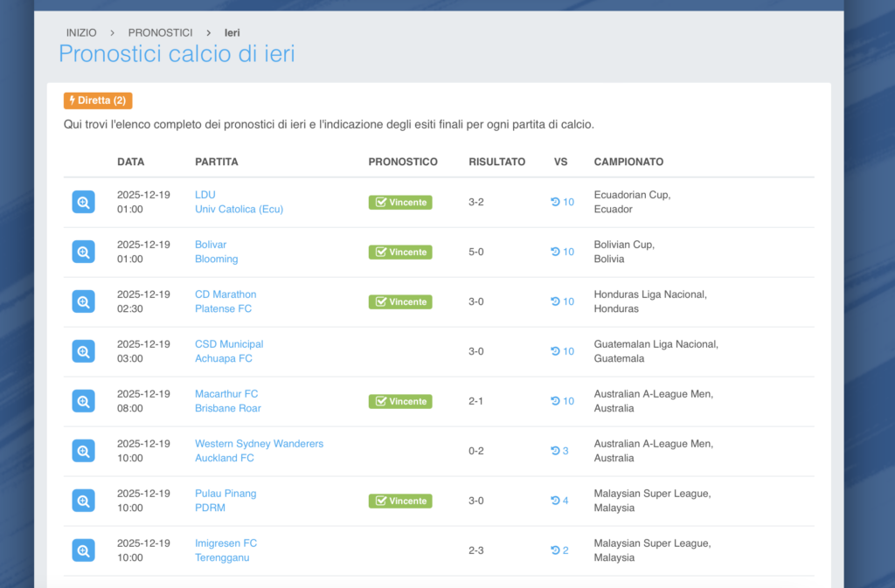Open magnifier details for LDU match

click(x=83, y=202)
